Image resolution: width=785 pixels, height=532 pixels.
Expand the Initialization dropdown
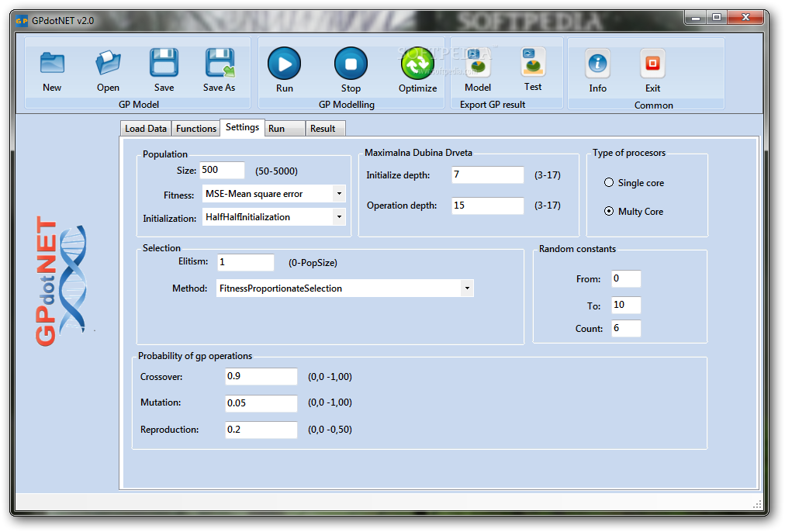pos(340,217)
